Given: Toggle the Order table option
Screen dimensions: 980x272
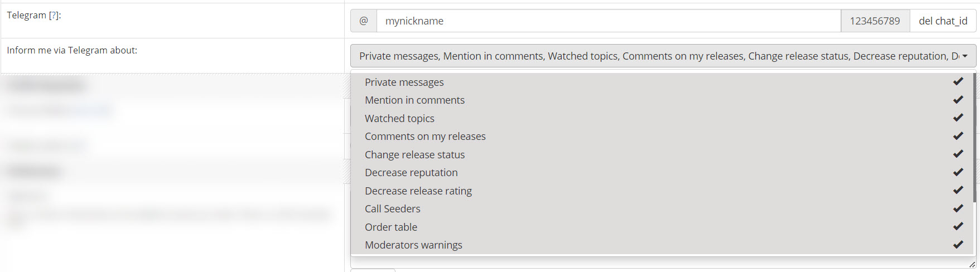Looking at the screenshot, I should coord(391,227).
